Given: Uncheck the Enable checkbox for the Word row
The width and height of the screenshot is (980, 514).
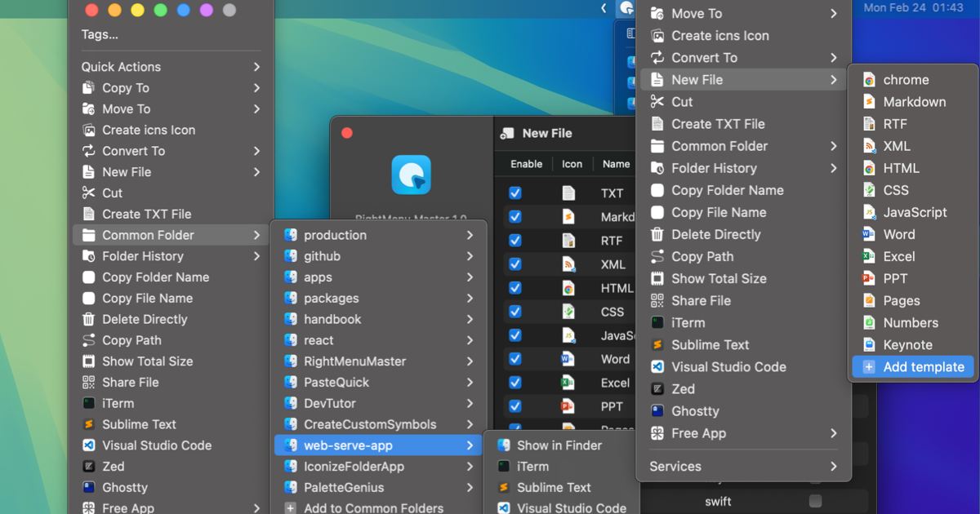Looking at the screenshot, I should tap(515, 359).
